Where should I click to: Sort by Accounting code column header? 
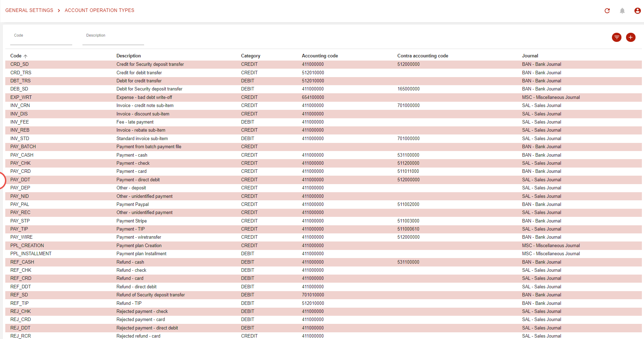point(320,56)
